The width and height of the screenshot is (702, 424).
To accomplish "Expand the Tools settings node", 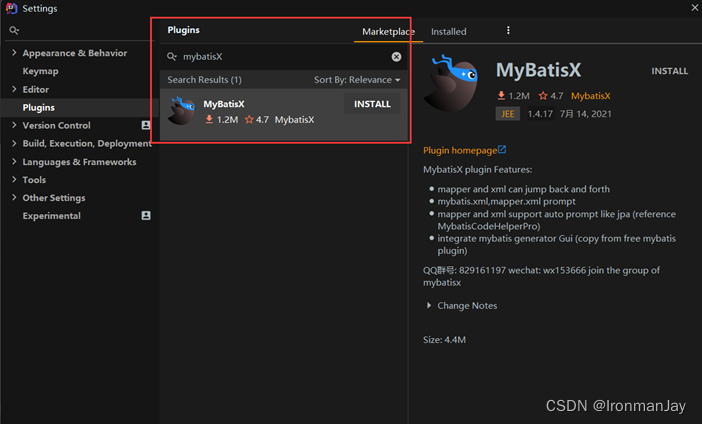I will pyautogui.click(x=14, y=180).
